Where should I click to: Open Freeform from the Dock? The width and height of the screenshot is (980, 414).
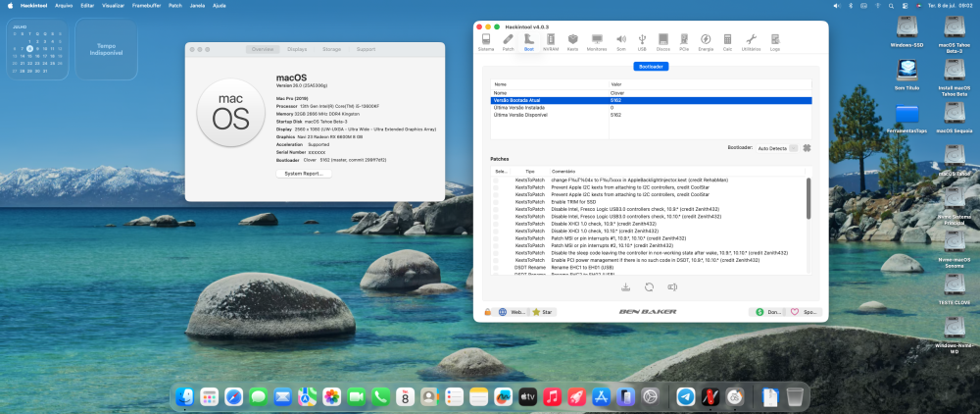tap(503, 396)
